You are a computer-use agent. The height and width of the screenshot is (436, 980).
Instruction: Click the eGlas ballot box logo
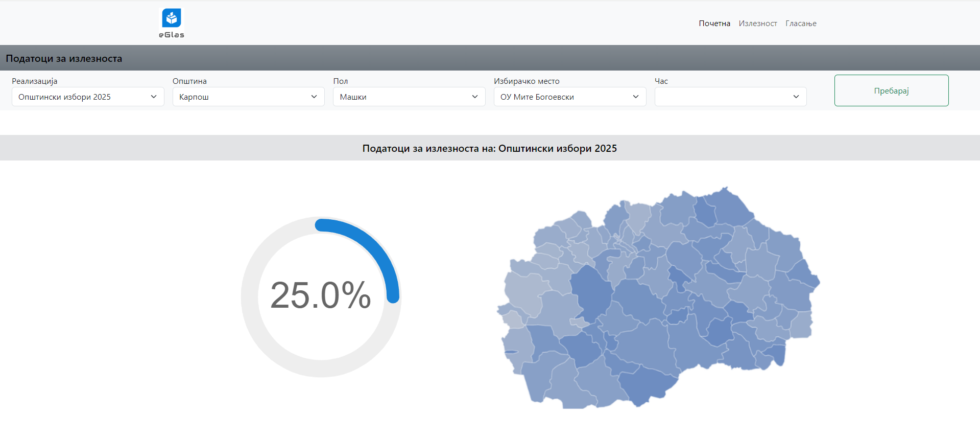(x=171, y=18)
